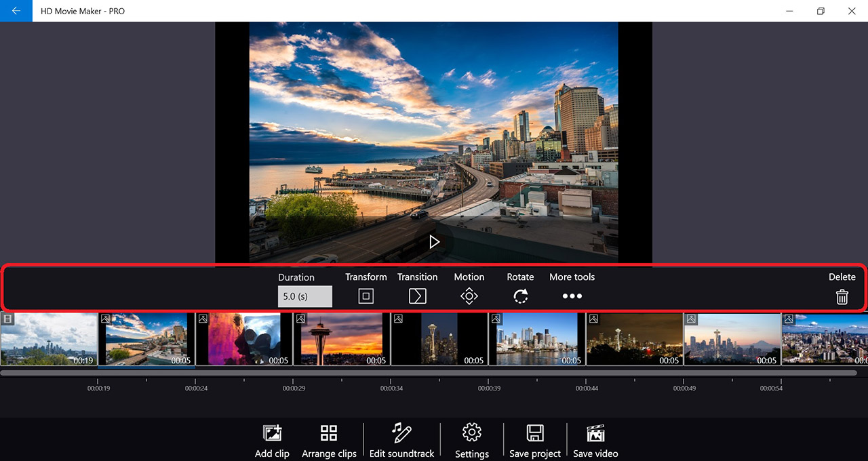Viewport: 868px width, 461px height.
Task: Open the Transition settings
Action: click(417, 296)
